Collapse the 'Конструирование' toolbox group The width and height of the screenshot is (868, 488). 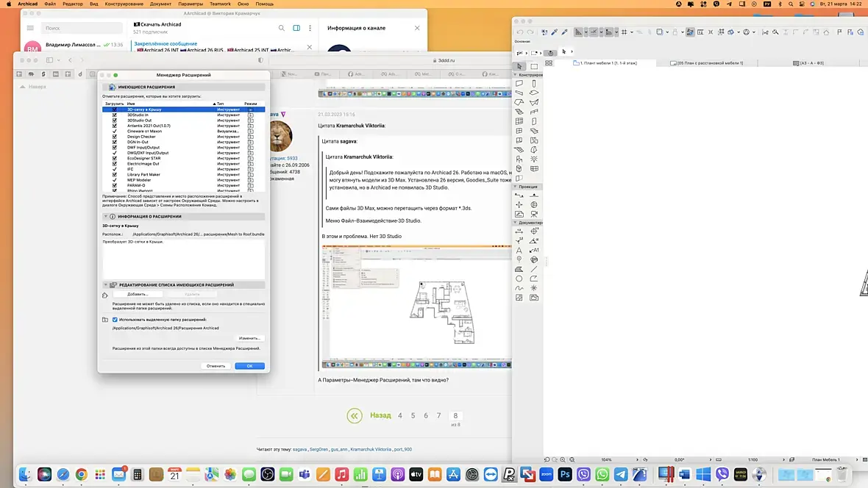tap(516, 75)
